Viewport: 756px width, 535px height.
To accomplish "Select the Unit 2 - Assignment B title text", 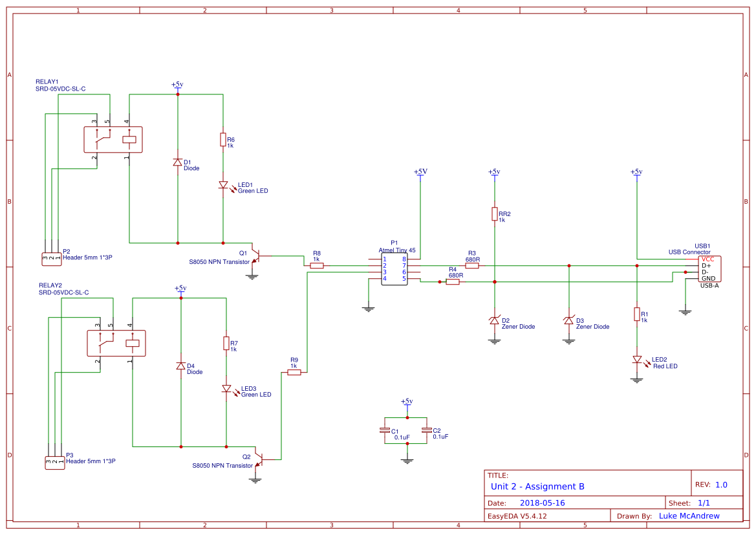I will (537, 486).
